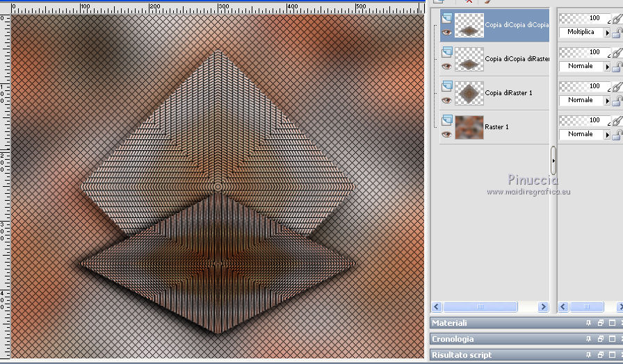Open the Materiali panel header
This screenshot has height=364, width=623.
coord(526,323)
